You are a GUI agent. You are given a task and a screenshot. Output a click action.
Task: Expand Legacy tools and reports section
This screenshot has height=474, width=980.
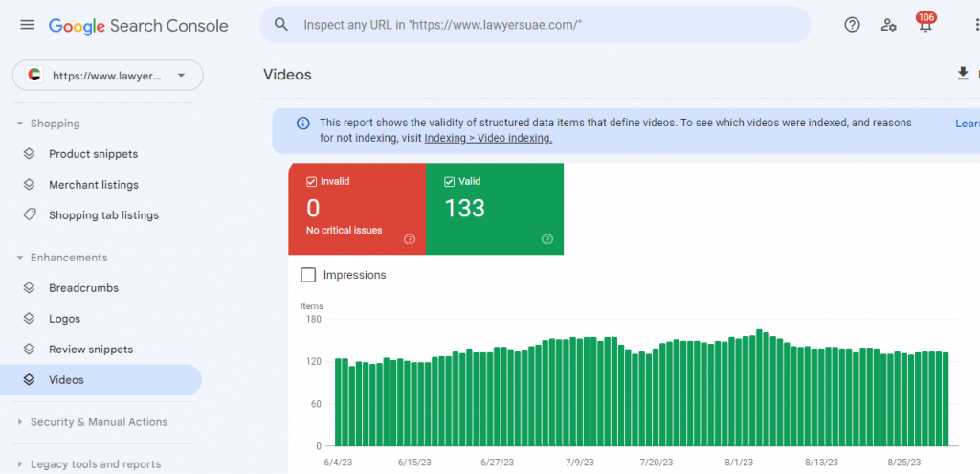click(20, 464)
